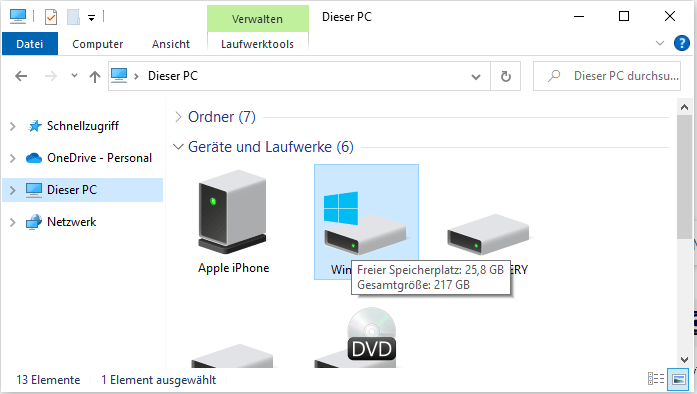Image resolution: width=697 pixels, height=394 pixels.
Task: Switch to the Ansicht ribbon tab
Action: point(171,44)
